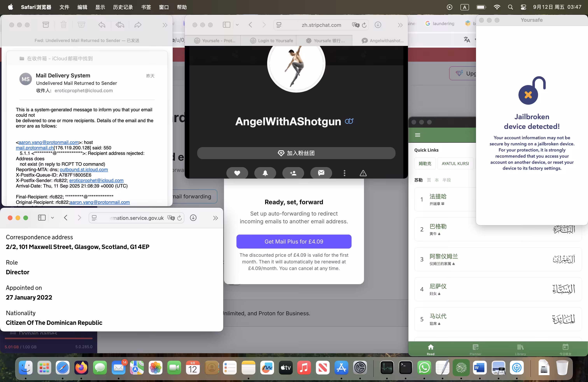Switch to Login to Yoursafe tab
The height and width of the screenshot is (382, 588).
[271, 40]
